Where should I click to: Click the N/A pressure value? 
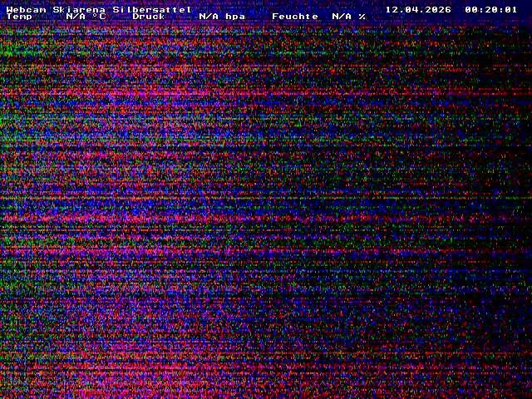209,17
